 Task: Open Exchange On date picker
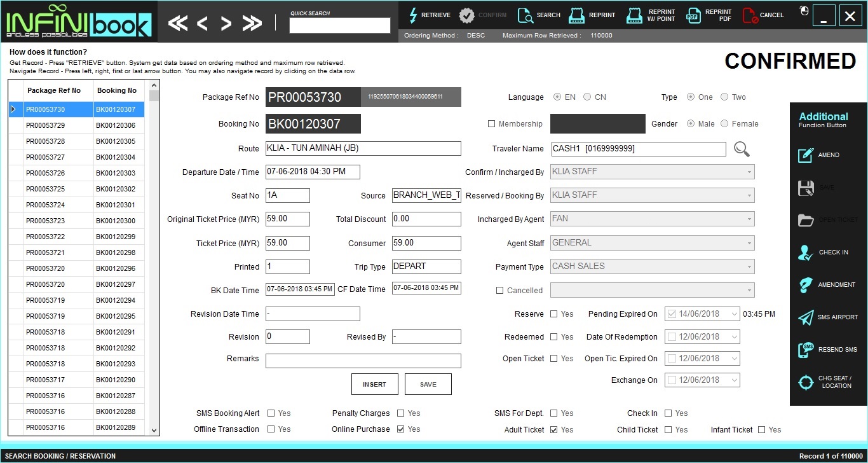pyautogui.click(x=735, y=380)
